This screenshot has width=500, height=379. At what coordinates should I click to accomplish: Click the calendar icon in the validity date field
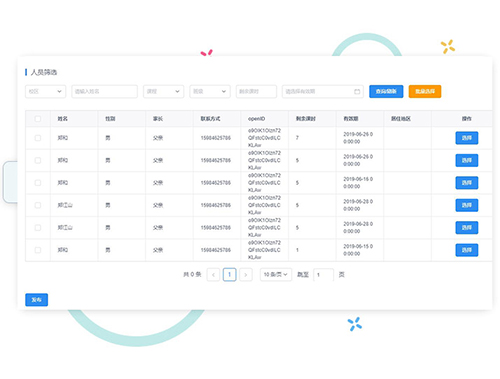coord(357,91)
